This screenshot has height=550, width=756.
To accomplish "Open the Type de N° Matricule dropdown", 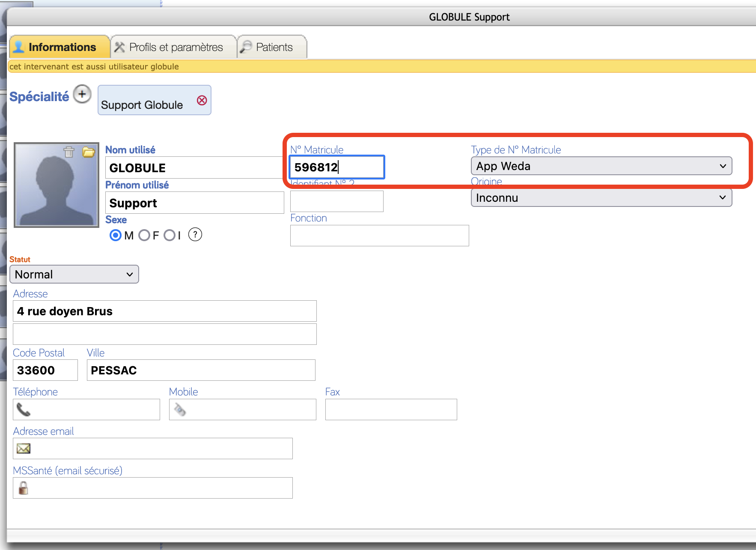I will click(x=601, y=166).
